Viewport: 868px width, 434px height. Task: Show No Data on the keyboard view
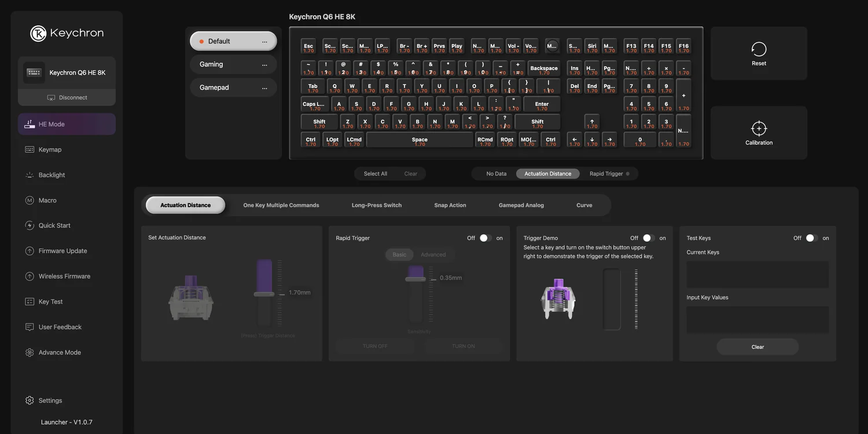click(x=496, y=174)
